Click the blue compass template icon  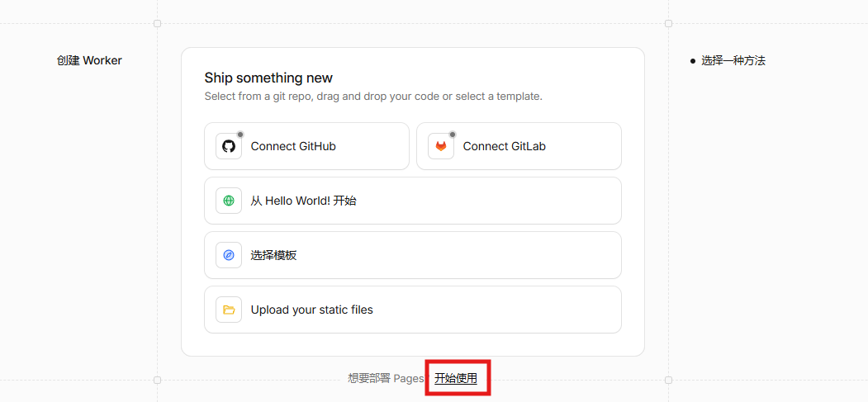tap(229, 255)
